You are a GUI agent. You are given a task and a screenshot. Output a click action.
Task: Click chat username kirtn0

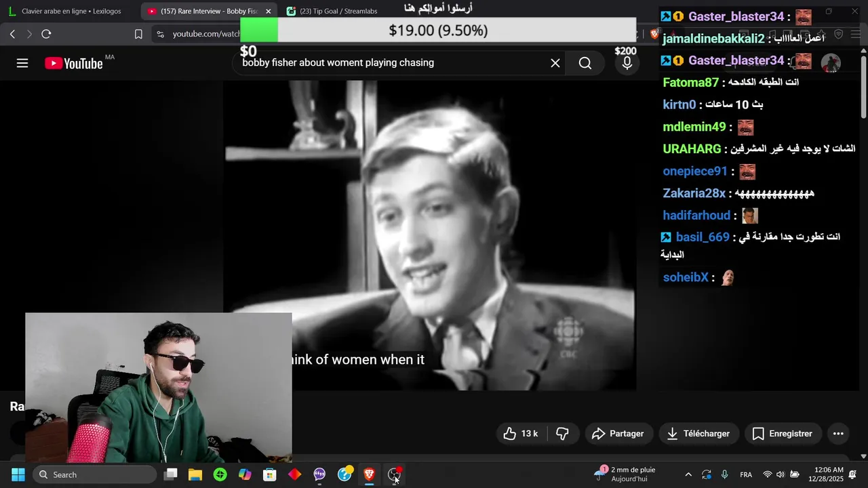pyautogui.click(x=679, y=105)
